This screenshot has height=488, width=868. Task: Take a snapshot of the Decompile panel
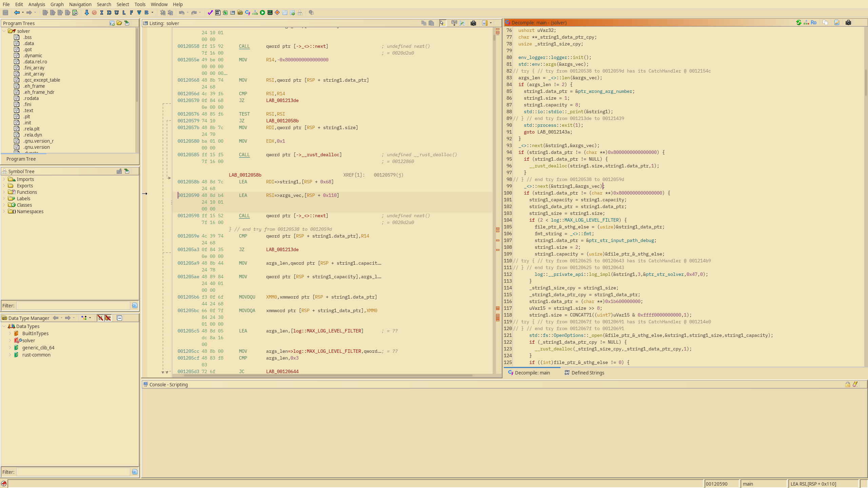click(848, 23)
